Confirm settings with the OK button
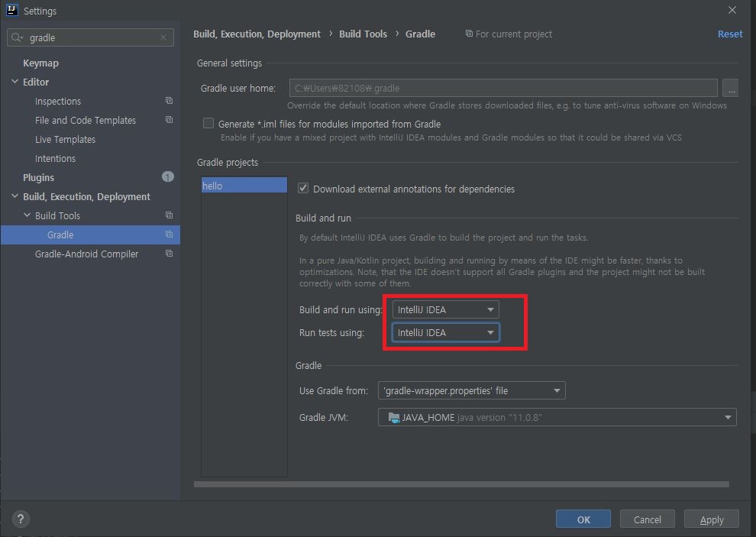 point(583,519)
